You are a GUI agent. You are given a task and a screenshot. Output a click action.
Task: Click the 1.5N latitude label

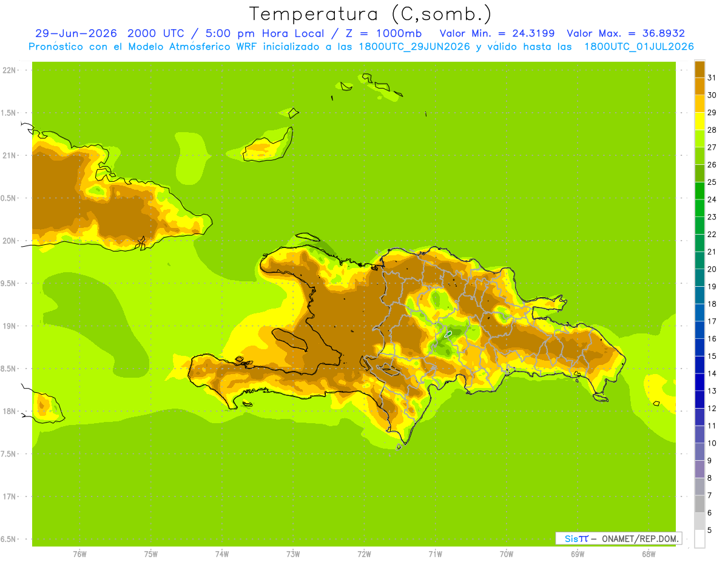9,113
